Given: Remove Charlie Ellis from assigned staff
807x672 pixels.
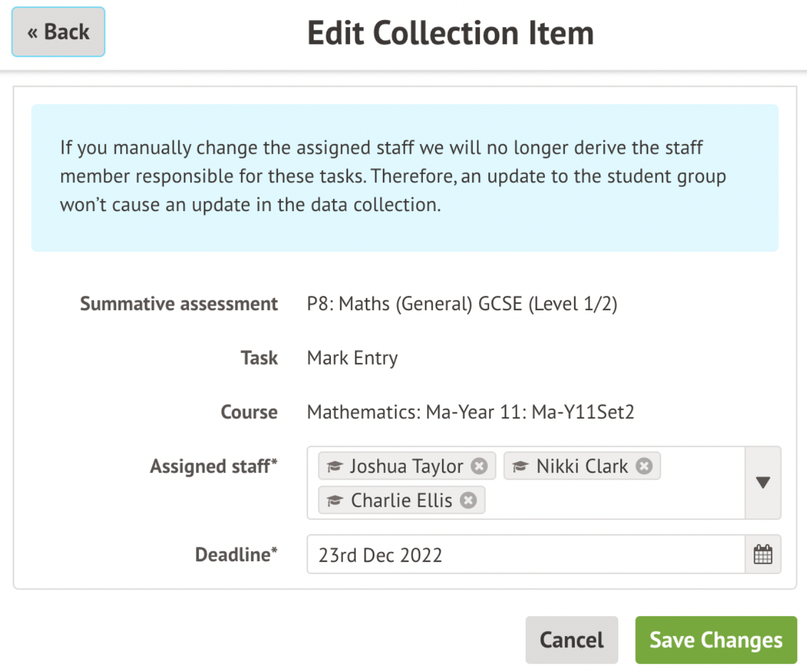Looking at the screenshot, I should pyautogui.click(x=468, y=501).
